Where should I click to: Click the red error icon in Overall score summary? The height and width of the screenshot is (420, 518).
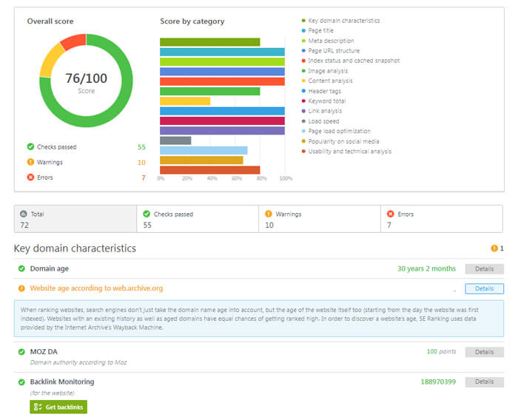click(30, 177)
